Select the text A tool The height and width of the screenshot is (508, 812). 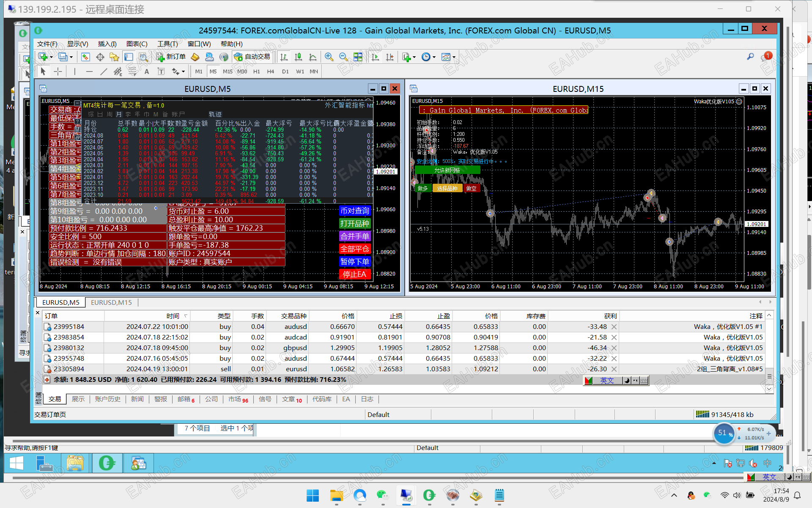tap(147, 72)
